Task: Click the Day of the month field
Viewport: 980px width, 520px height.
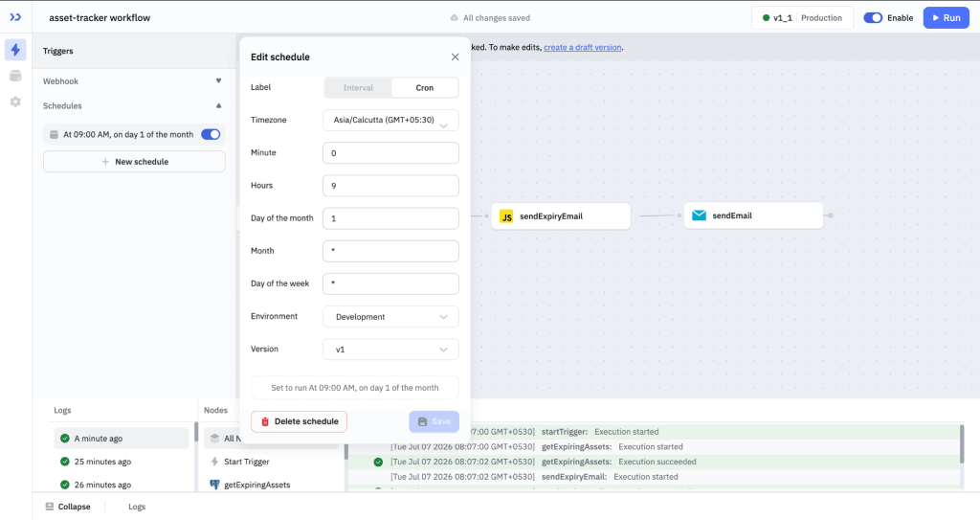Action: [390, 218]
